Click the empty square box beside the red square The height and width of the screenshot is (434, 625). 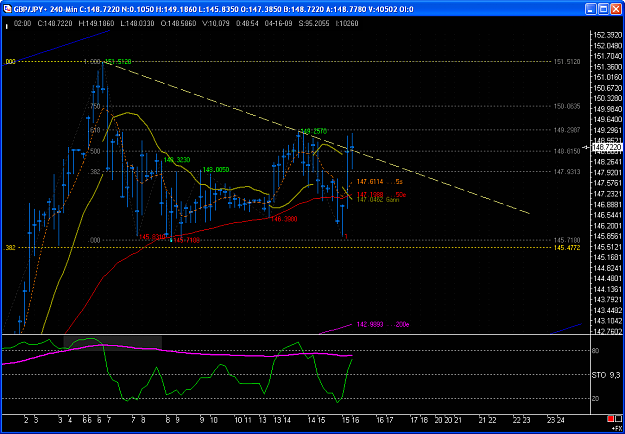point(619,419)
